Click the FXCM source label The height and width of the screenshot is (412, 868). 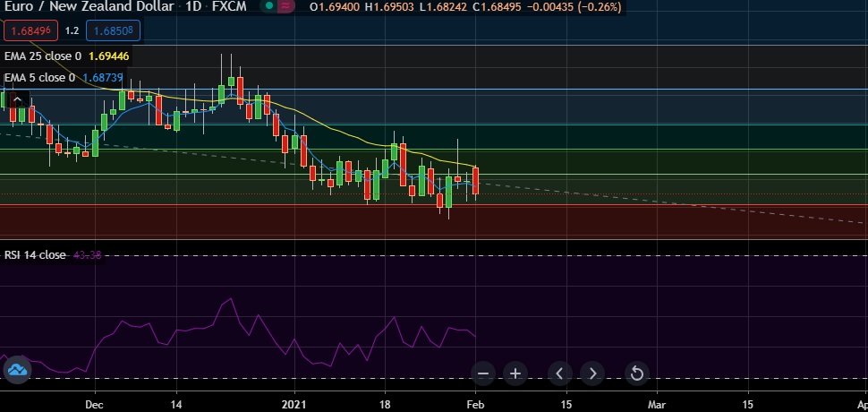coord(230,7)
